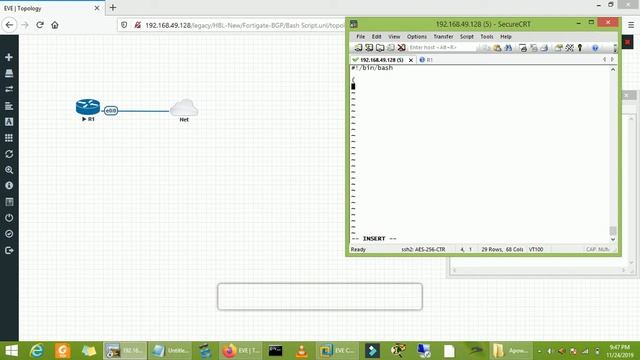Click the power icon in EVE sidebar
This screenshot has height=360, width=640.
[9, 218]
